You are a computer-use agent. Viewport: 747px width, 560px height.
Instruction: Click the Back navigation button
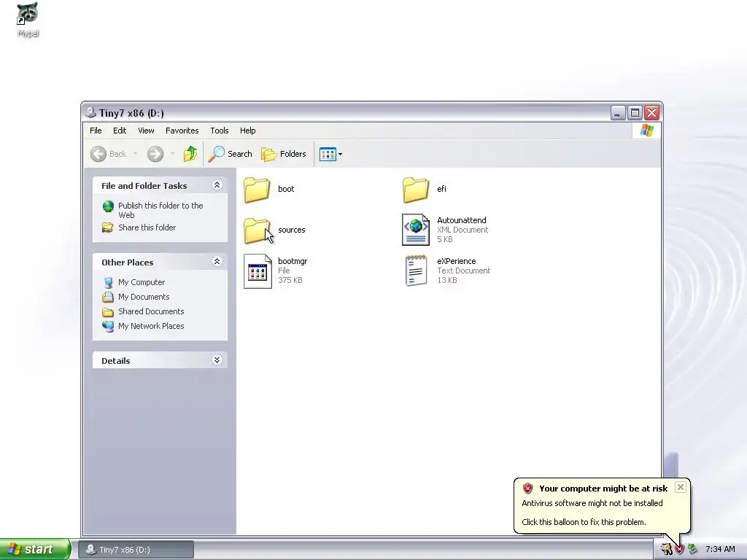click(109, 154)
